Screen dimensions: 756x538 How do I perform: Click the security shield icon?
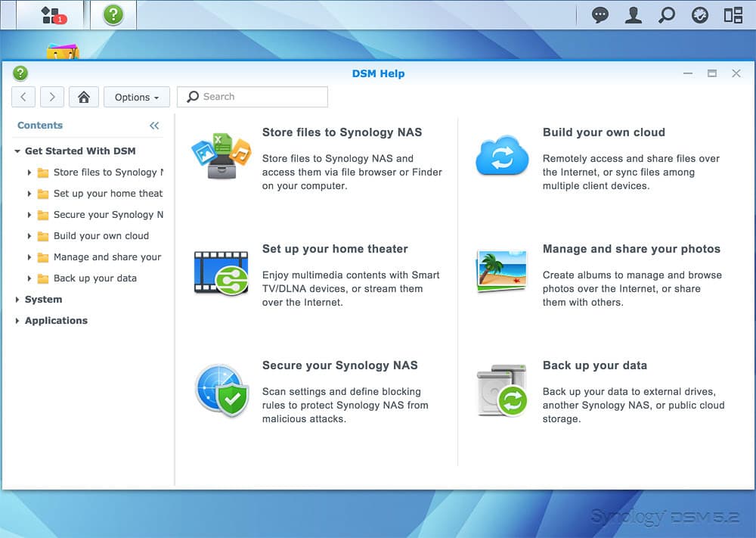(222, 390)
